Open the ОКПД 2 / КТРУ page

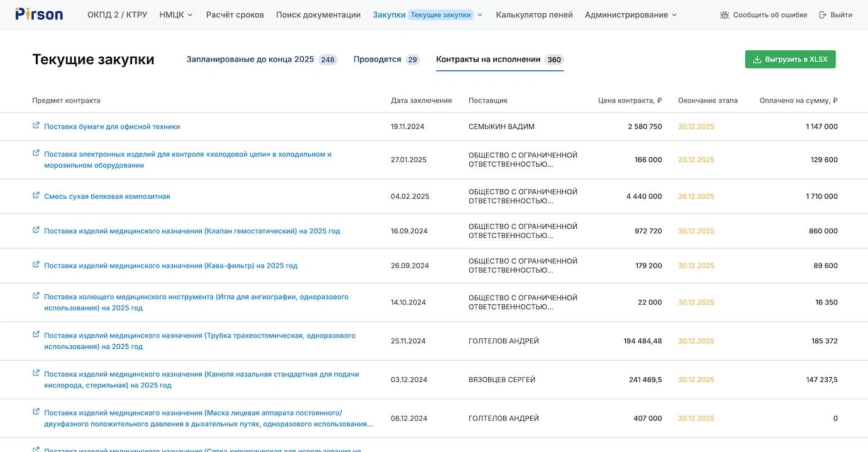(117, 14)
